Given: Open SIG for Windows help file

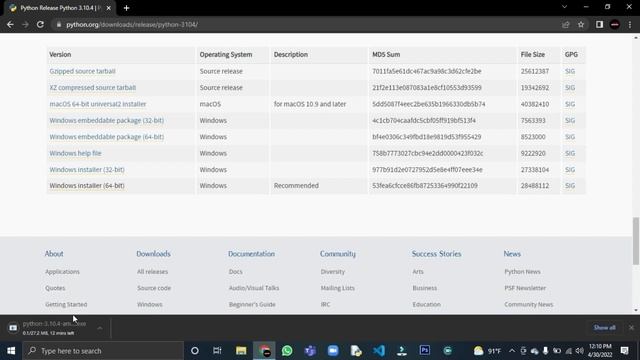Looking at the screenshot, I should [x=570, y=153].
